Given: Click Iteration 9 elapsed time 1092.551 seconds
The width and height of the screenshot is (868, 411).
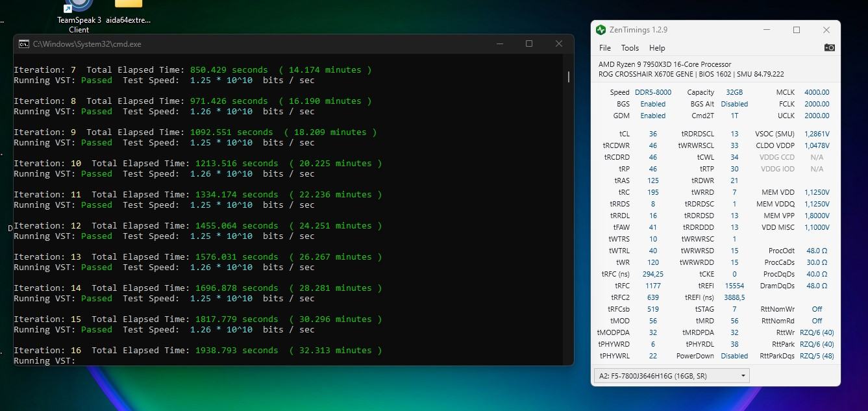Looking at the screenshot, I should tap(231, 132).
